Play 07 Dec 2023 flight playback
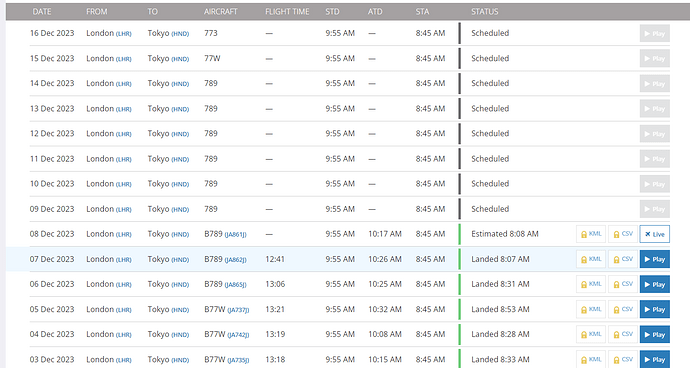 655,259
